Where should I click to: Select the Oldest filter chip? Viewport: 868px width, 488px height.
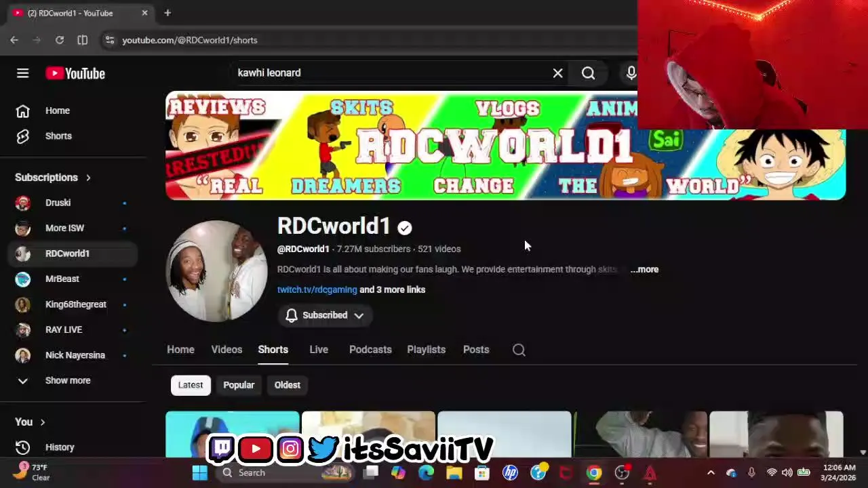[x=288, y=385]
